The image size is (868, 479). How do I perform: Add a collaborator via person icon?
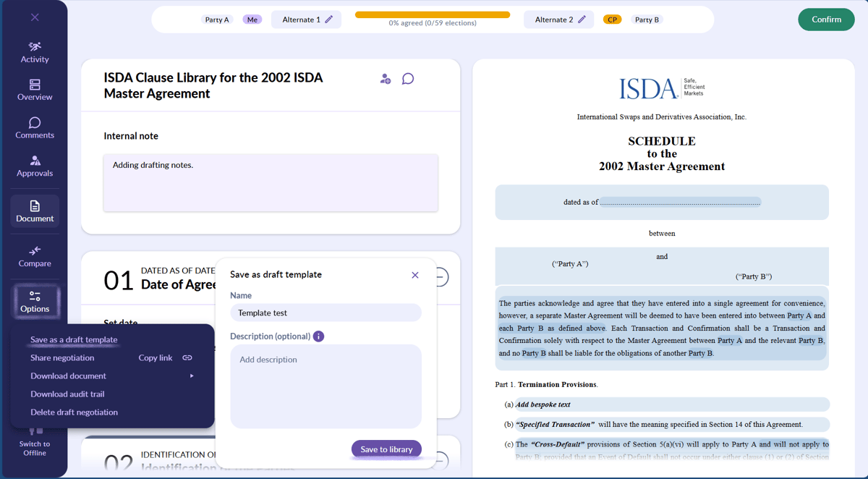[386, 79]
